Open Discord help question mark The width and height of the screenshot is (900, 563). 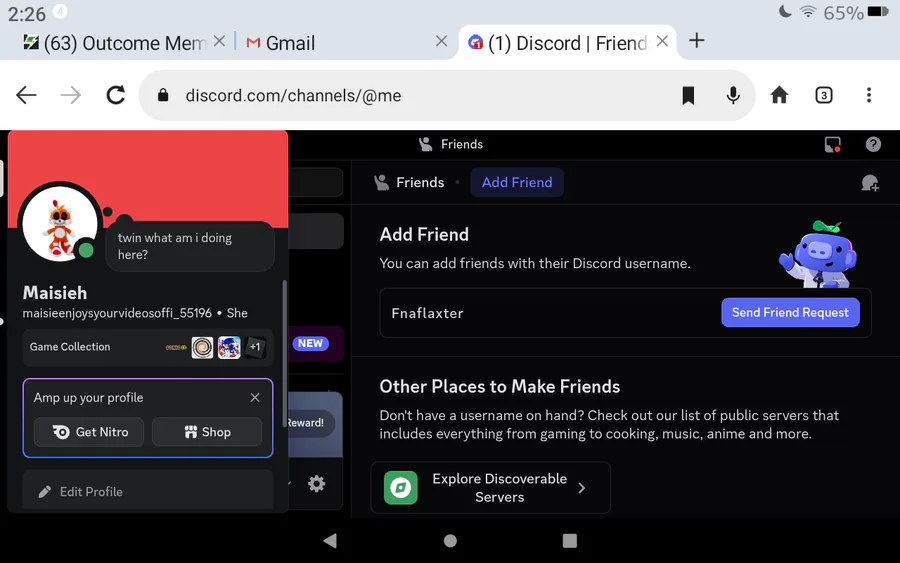[873, 144]
